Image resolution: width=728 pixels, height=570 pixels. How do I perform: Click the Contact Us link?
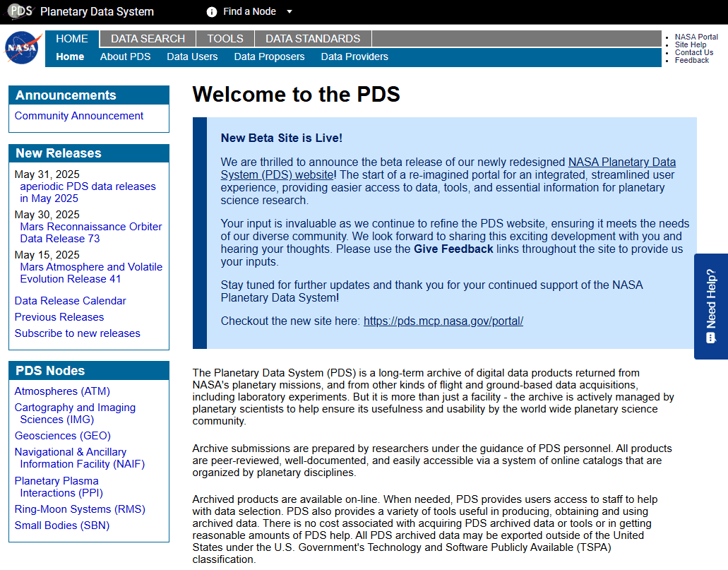694,52
